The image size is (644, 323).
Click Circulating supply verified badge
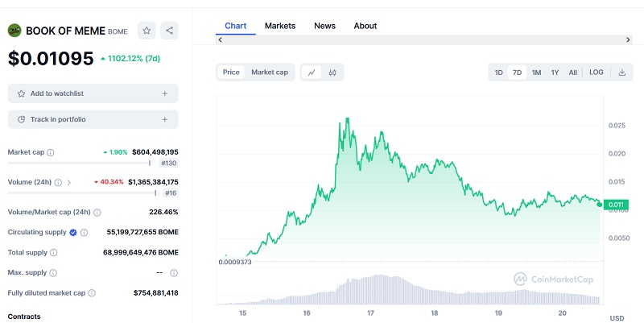click(73, 232)
